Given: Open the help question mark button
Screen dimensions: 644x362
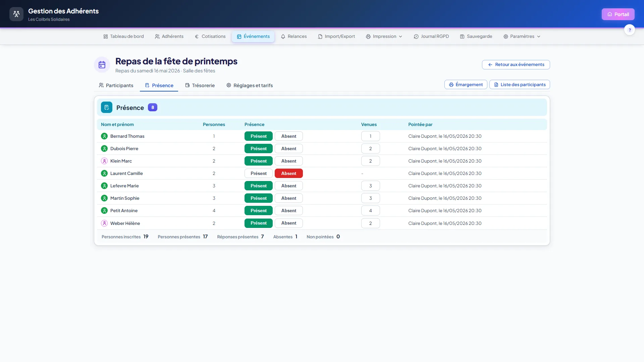Looking at the screenshot, I should pos(630,30).
